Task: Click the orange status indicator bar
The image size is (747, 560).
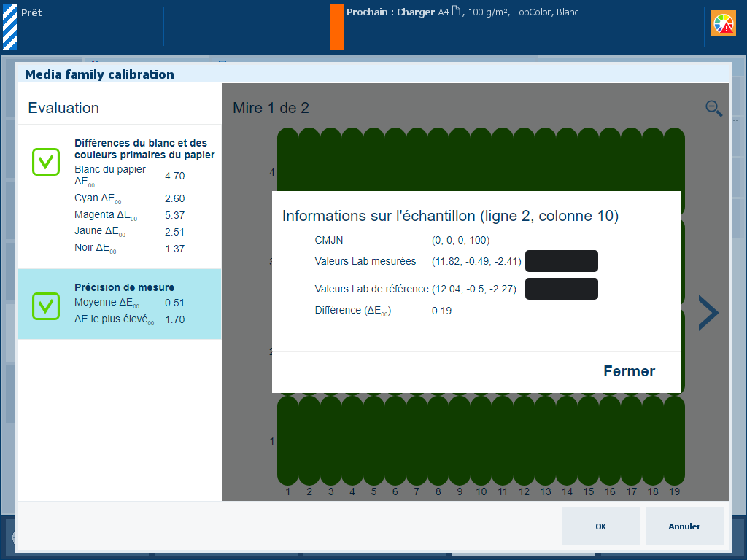Action: (336, 27)
